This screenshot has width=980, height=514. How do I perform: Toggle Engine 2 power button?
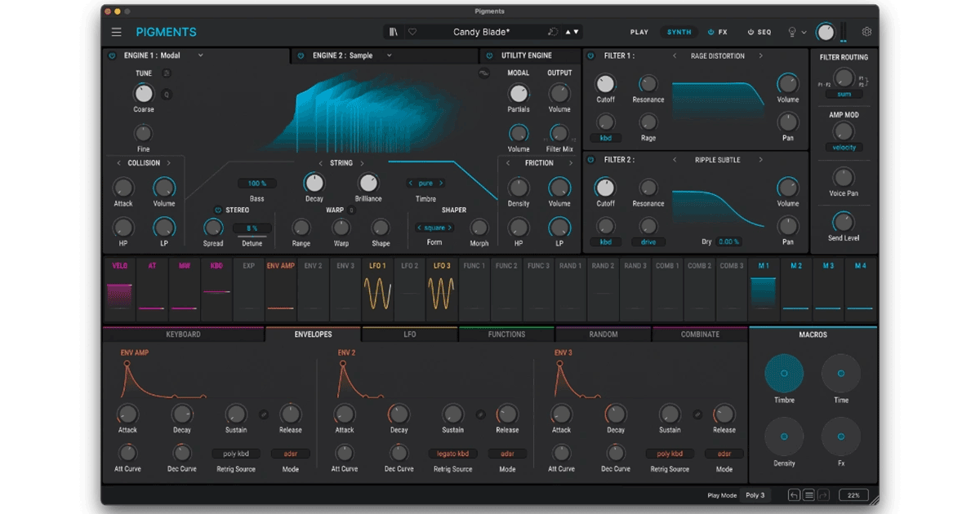tap(301, 55)
